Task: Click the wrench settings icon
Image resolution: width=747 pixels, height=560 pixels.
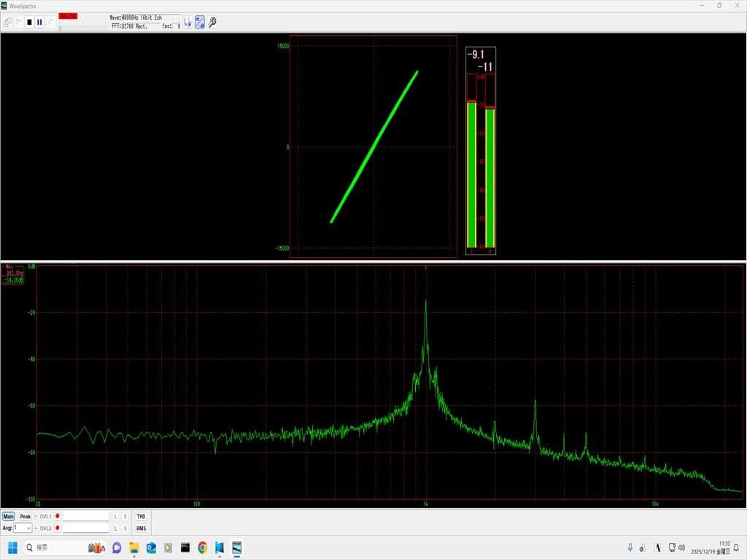Action: pyautogui.click(x=212, y=23)
